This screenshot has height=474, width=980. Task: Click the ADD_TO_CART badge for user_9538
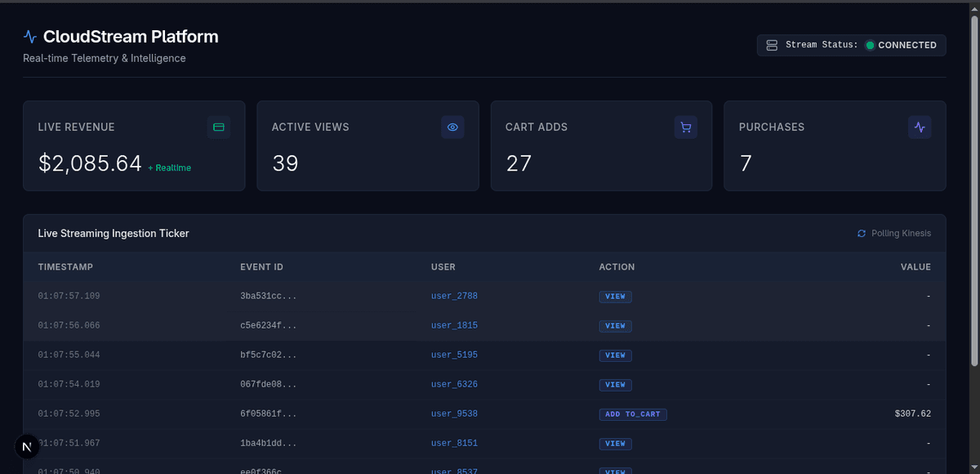(633, 414)
